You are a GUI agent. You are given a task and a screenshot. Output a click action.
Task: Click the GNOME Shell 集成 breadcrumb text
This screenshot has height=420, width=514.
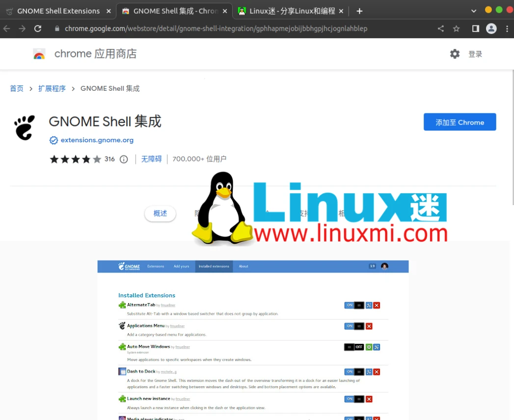[110, 88]
